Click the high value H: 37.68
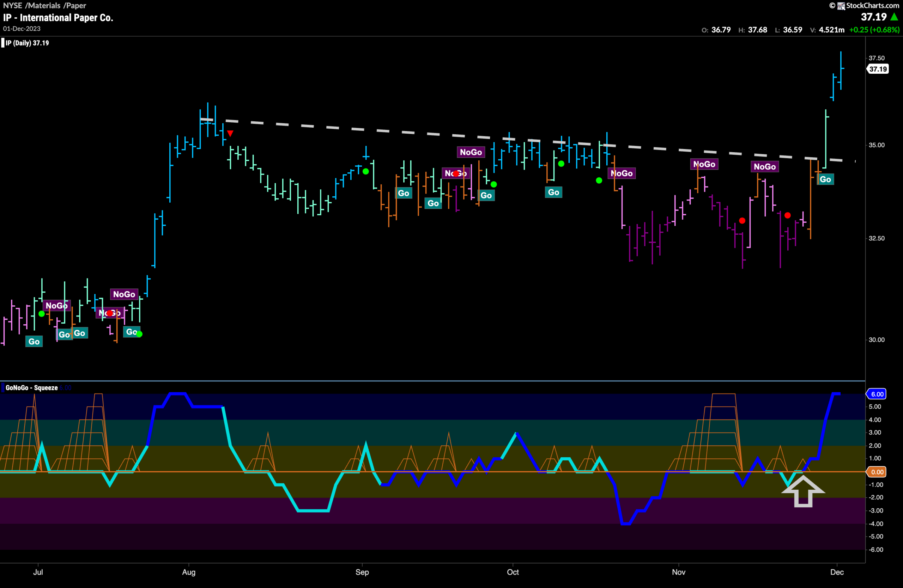This screenshot has width=903, height=588. click(x=753, y=30)
